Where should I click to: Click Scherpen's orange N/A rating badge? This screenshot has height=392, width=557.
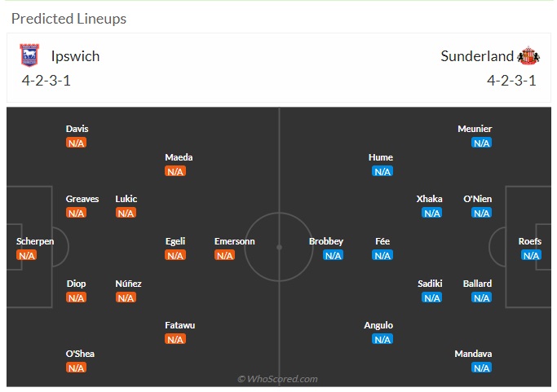(26, 255)
